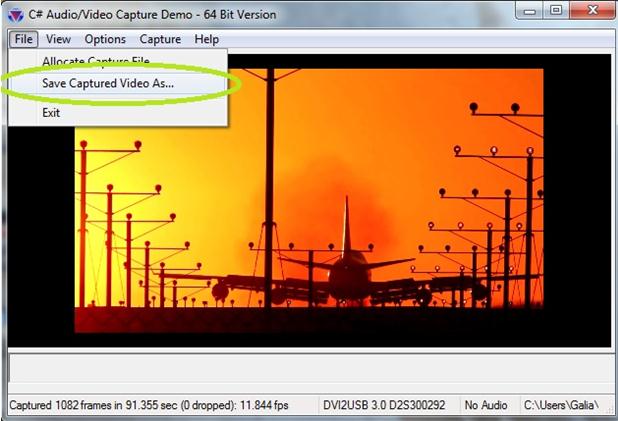618x421 pixels.
Task: Select Save Captured Video As... entry
Action: click(107, 83)
